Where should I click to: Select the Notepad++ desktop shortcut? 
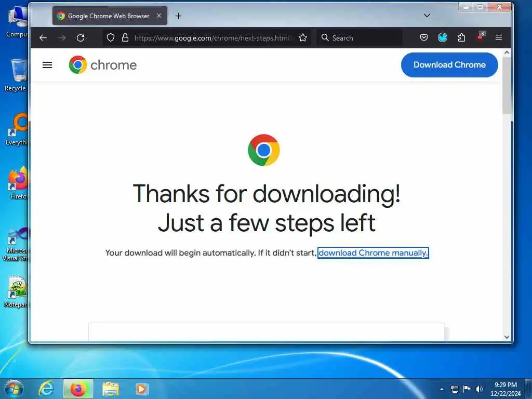click(x=16, y=292)
